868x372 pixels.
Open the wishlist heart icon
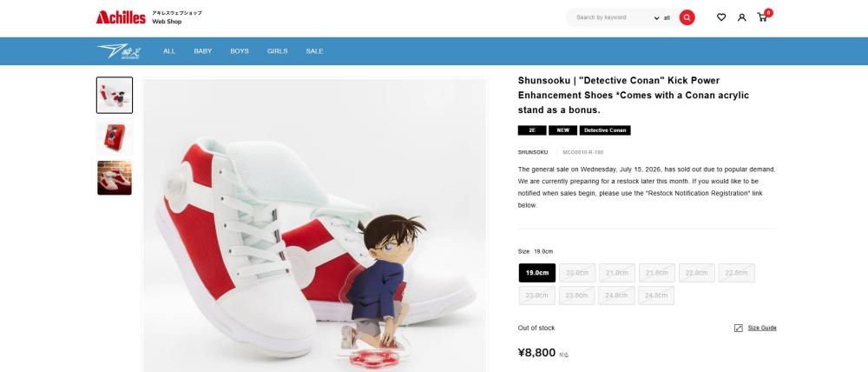point(720,17)
